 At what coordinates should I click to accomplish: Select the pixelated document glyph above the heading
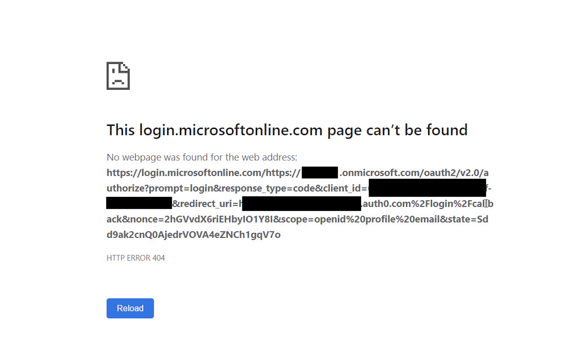point(118,75)
